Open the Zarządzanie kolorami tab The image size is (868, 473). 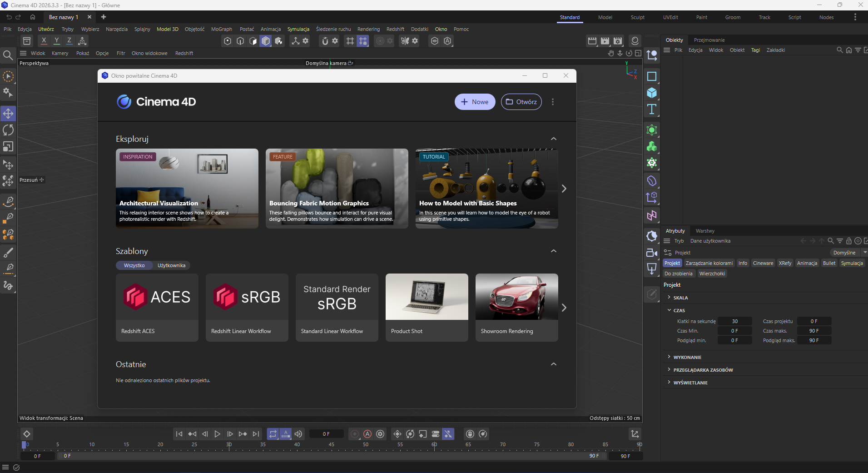coord(709,263)
